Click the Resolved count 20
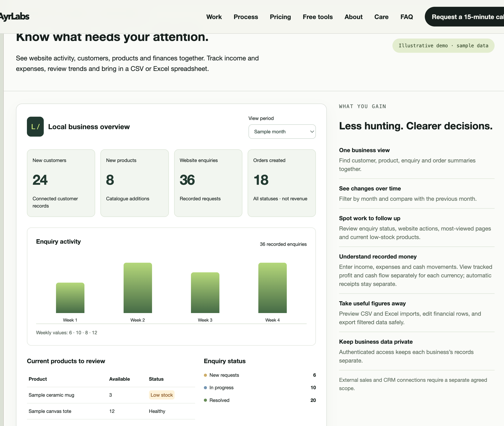Viewport: 504px width, 426px height. point(313,400)
